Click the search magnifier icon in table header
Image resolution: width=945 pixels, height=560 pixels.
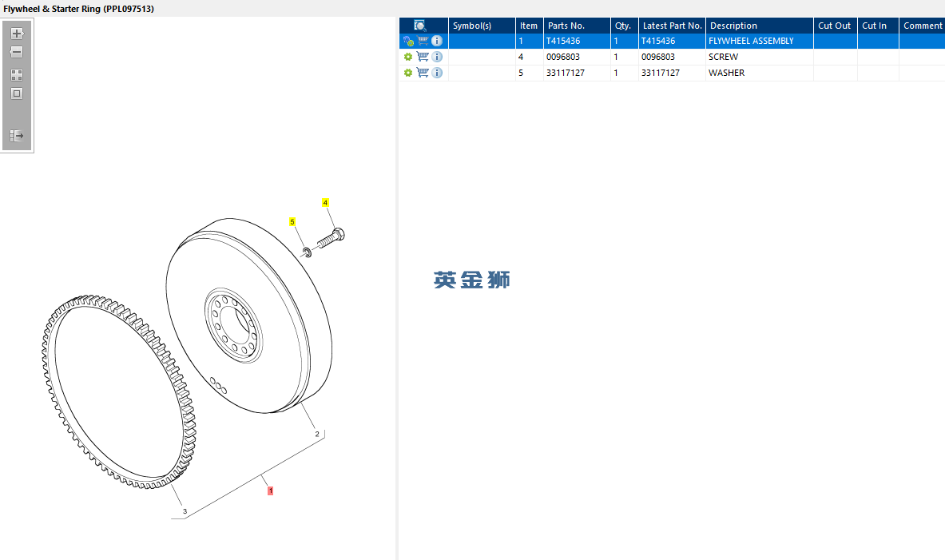(x=420, y=26)
